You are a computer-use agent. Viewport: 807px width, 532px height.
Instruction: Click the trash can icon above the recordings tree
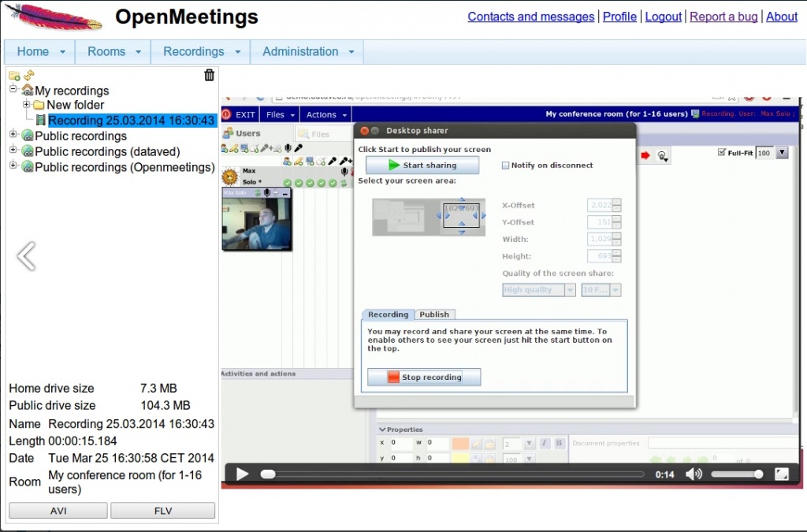click(x=209, y=75)
